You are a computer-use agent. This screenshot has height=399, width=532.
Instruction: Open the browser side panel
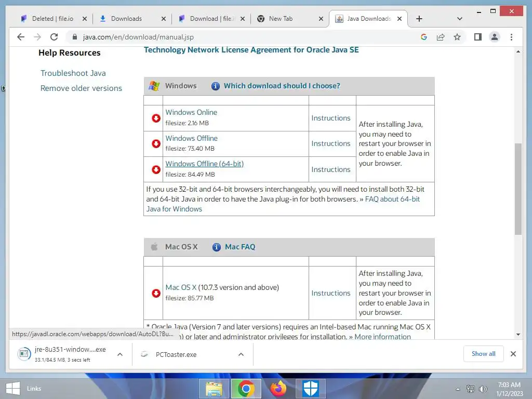478,37
